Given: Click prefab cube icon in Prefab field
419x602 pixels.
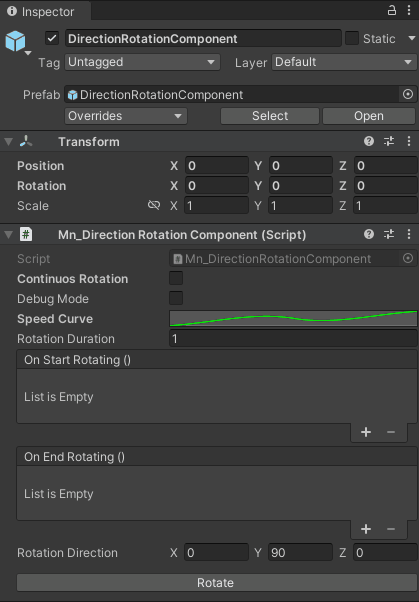Looking at the screenshot, I should (73, 95).
